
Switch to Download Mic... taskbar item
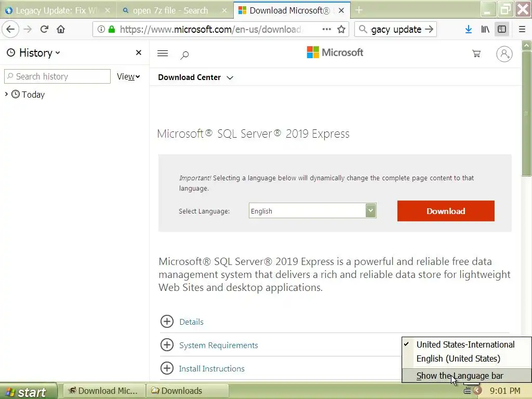[104, 391]
